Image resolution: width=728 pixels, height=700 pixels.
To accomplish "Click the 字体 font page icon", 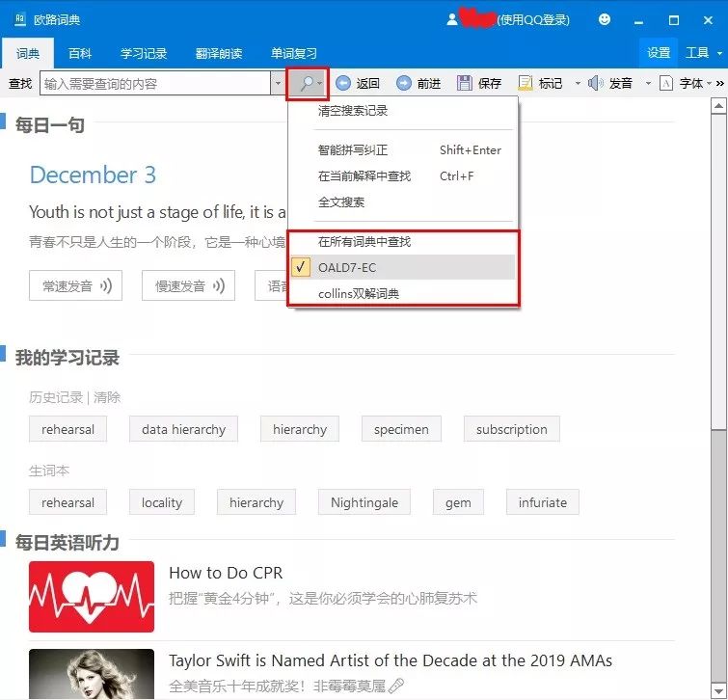I will pyautogui.click(x=666, y=84).
